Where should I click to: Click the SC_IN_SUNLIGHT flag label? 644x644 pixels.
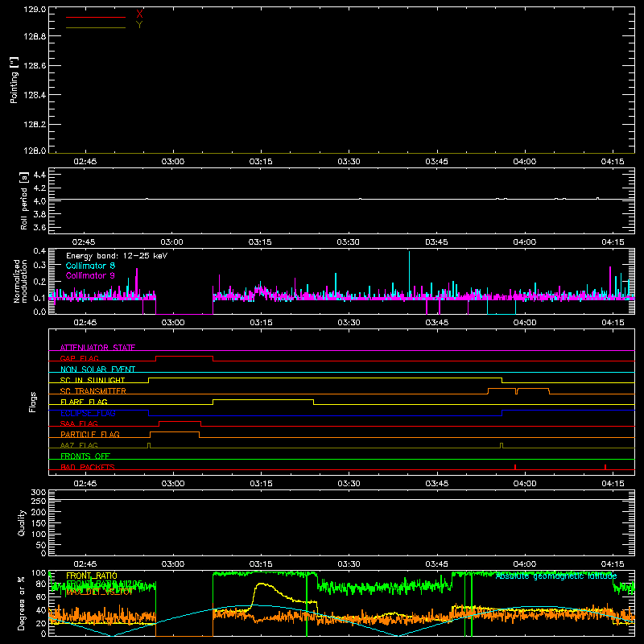tap(93, 380)
